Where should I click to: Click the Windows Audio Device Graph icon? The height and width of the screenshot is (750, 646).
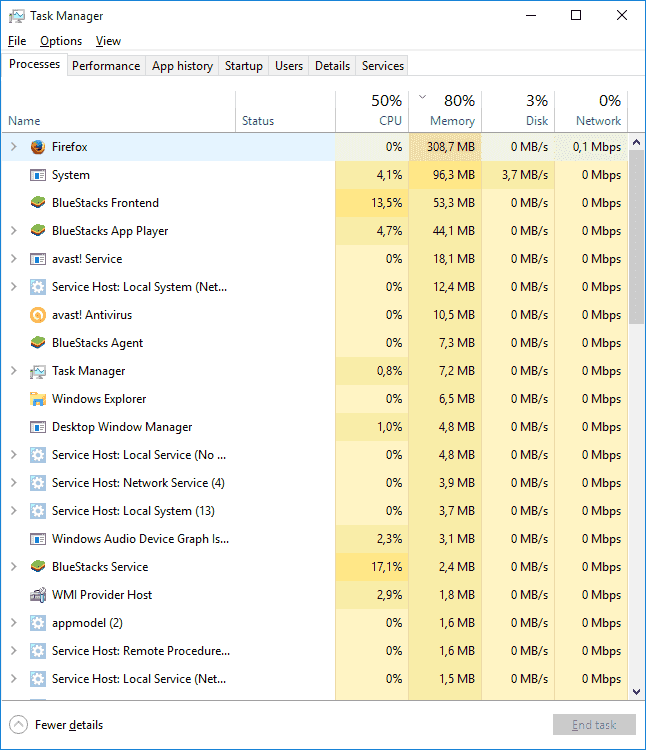point(38,539)
